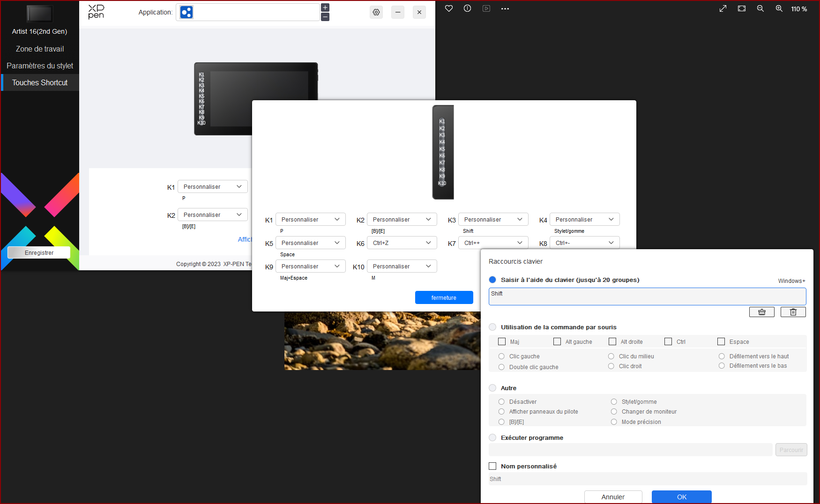Open XP-Pen driver settings gear
The image size is (820, 504).
click(x=376, y=12)
